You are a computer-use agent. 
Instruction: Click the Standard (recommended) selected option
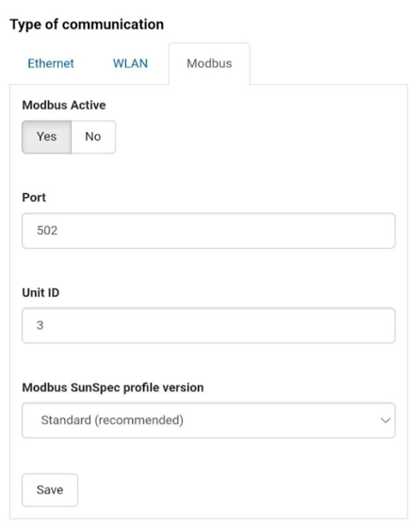coord(112,420)
